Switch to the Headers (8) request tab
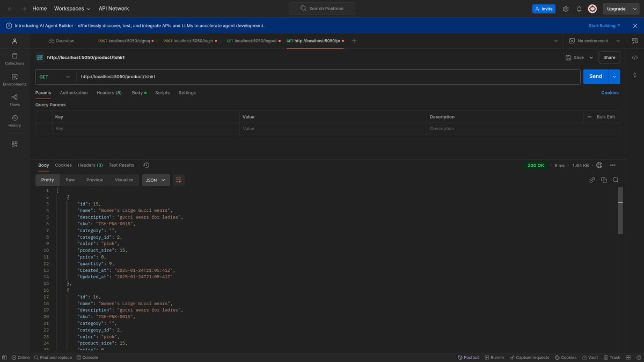 click(109, 93)
